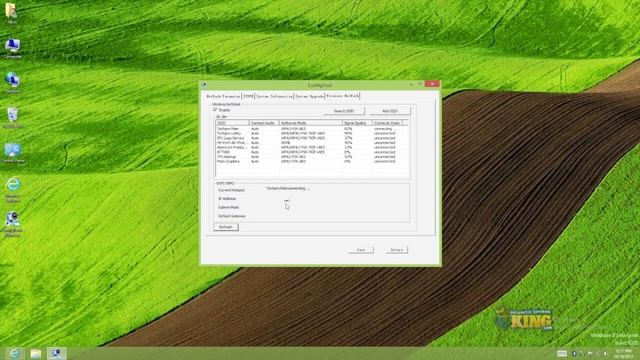Open the Computer desktop icon

pyautogui.click(x=12, y=48)
